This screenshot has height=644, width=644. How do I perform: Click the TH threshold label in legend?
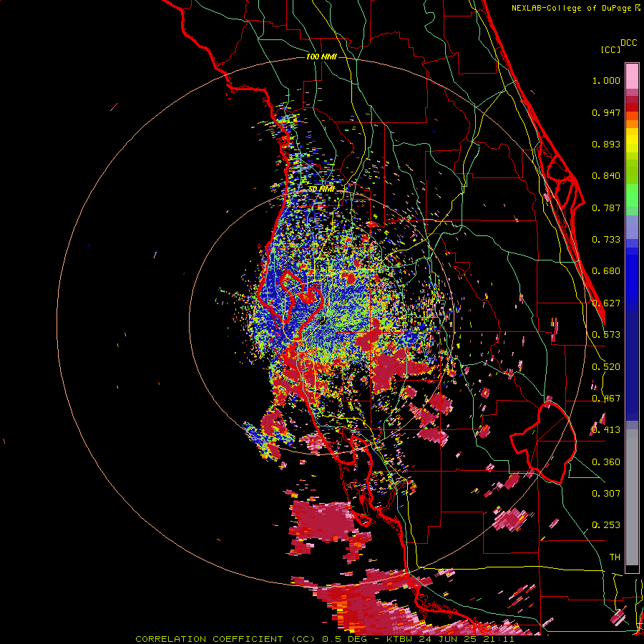pyautogui.click(x=615, y=557)
